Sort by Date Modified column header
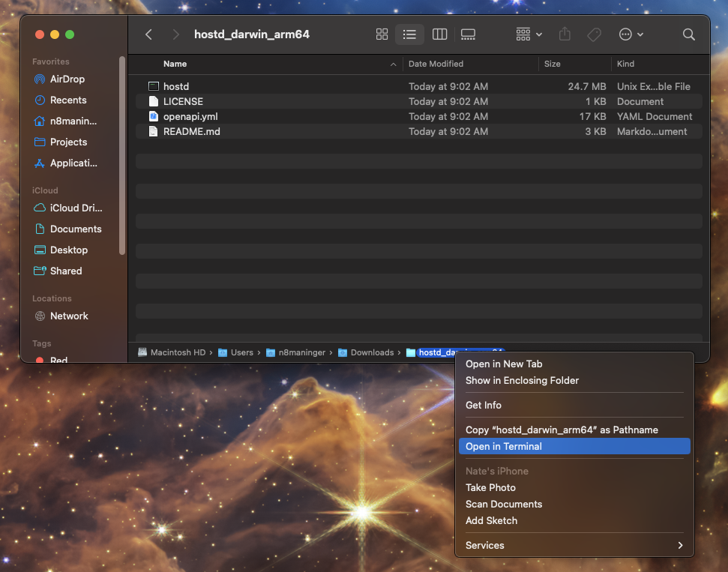This screenshot has width=728, height=572. tap(436, 64)
